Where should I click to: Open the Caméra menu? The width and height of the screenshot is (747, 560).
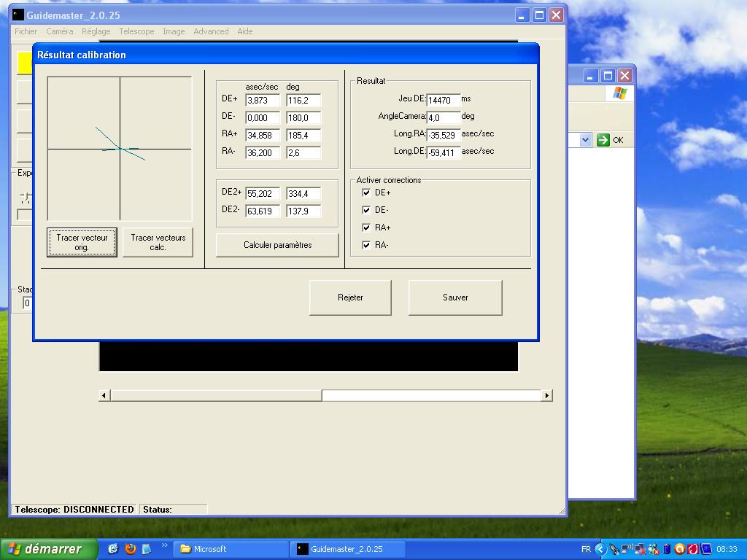point(60,31)
